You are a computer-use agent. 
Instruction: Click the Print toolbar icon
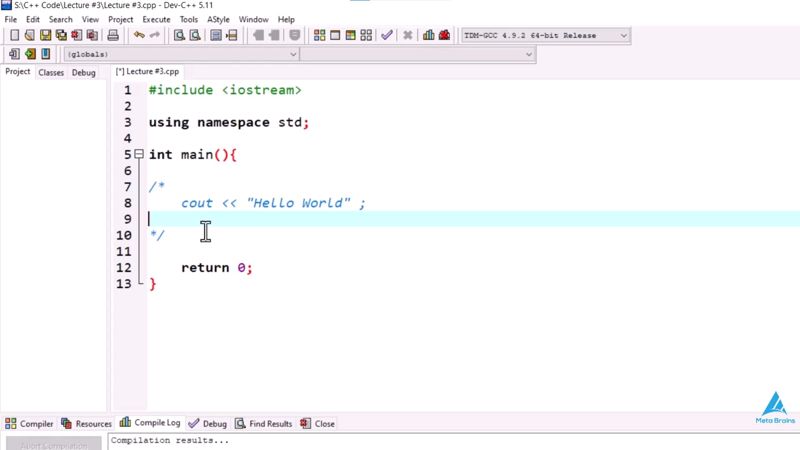113,35
